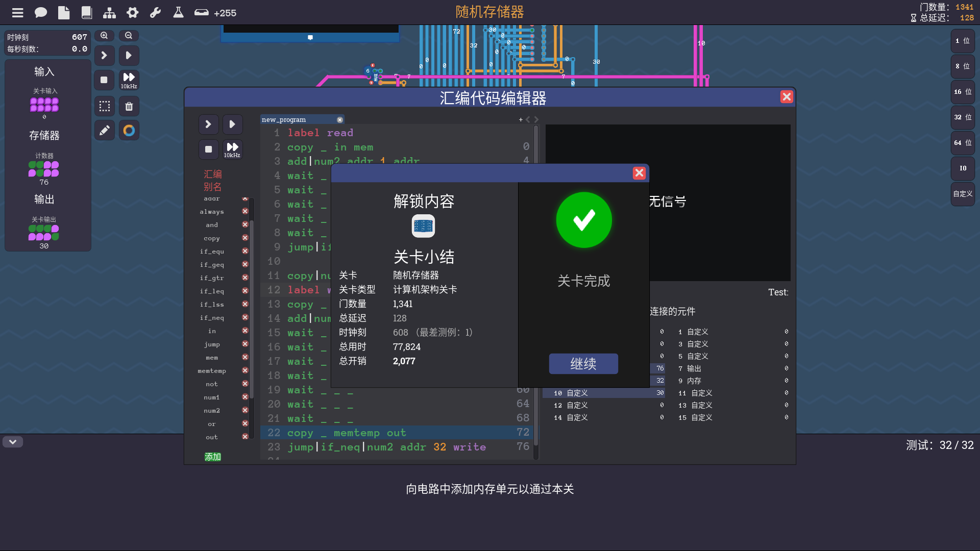This screenshot has height=551, width=980.
Task: Click the speech bubble icon
Action: tap(41, 13)
